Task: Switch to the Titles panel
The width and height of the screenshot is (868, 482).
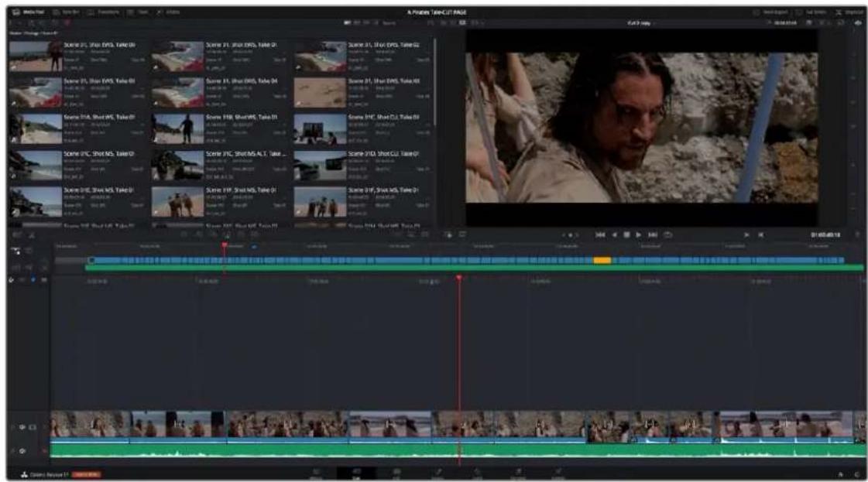Action: pos(139,12)
